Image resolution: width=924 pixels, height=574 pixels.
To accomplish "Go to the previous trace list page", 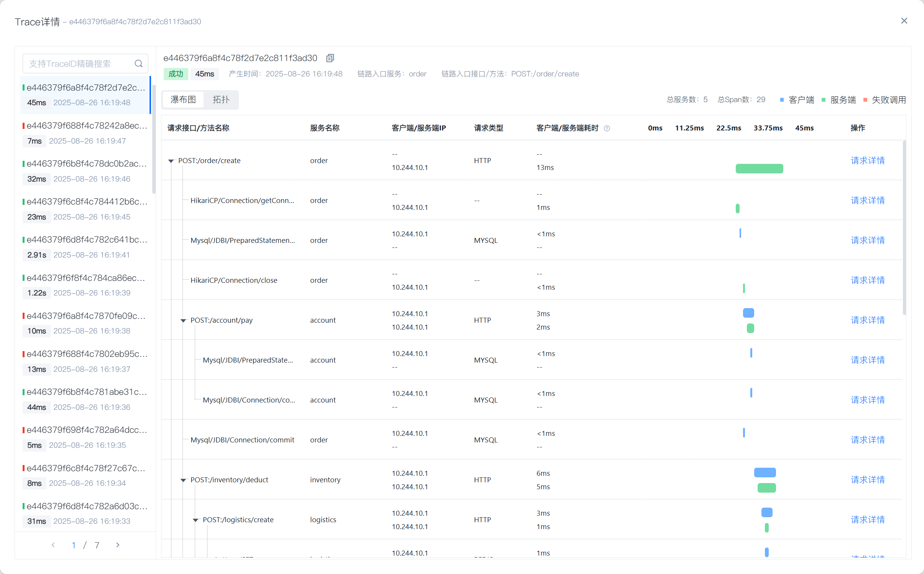I will tap(53, 545).
